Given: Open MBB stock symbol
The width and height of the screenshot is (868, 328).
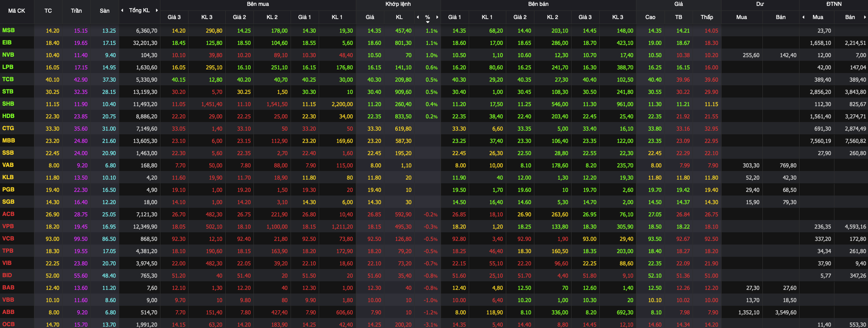Looking at the screenshot, I should point(9,141).
